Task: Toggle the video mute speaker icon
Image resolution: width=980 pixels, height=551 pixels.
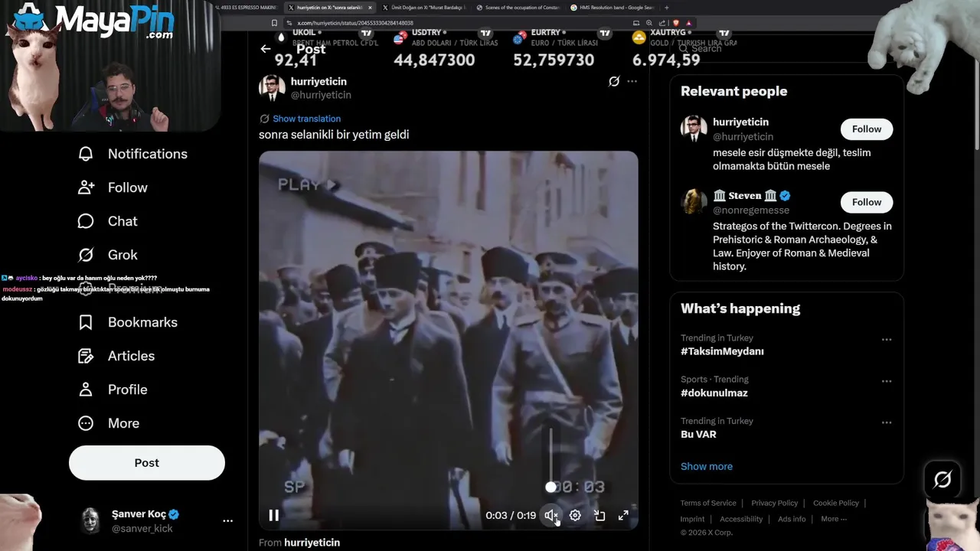Action: pyautogui.click(x=550, y=516)
